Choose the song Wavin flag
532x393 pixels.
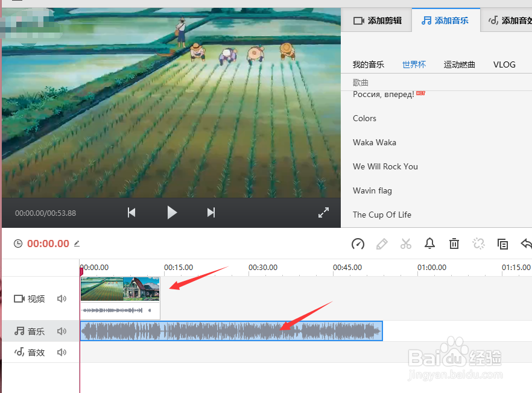(x=372, y=190)
